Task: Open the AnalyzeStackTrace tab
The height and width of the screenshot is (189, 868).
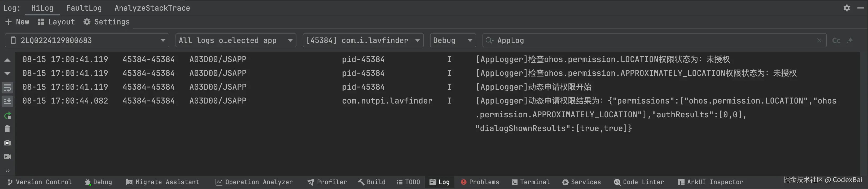Action: [x=152, y=8]
